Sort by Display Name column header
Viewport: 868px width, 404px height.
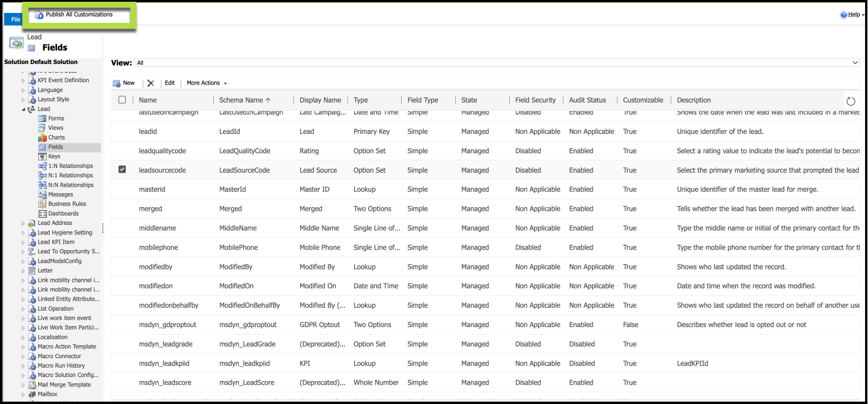point(320,100)
